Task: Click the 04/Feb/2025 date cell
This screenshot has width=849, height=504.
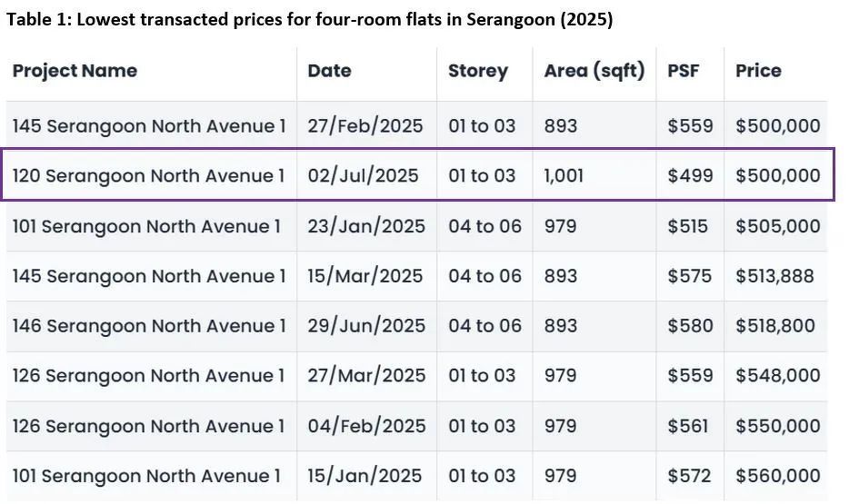Action: [365, 426]
